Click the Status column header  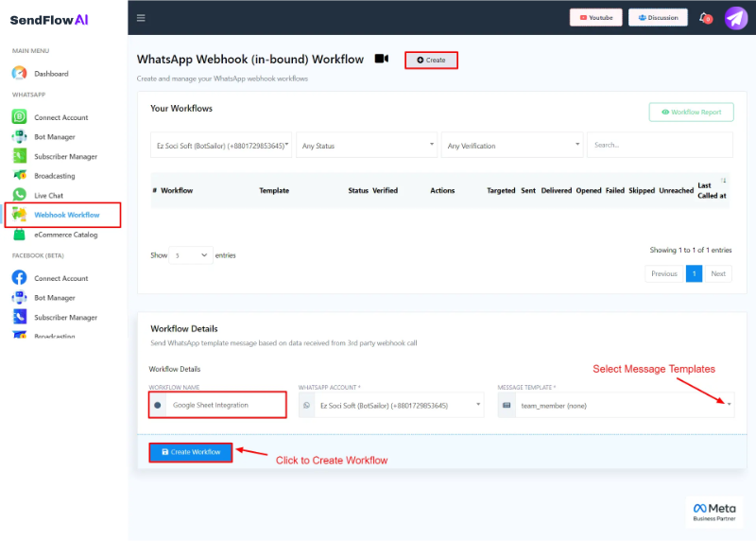pos(358,191)
